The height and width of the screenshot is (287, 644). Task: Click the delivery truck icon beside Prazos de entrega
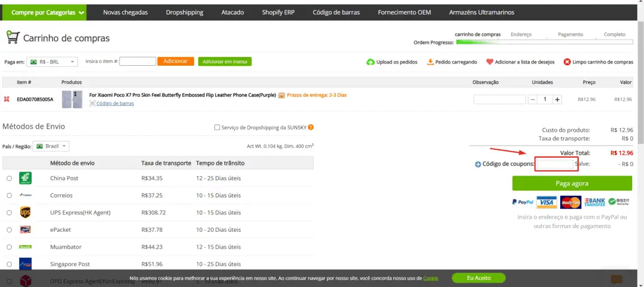pyautogui.click(x=281, y=96)
